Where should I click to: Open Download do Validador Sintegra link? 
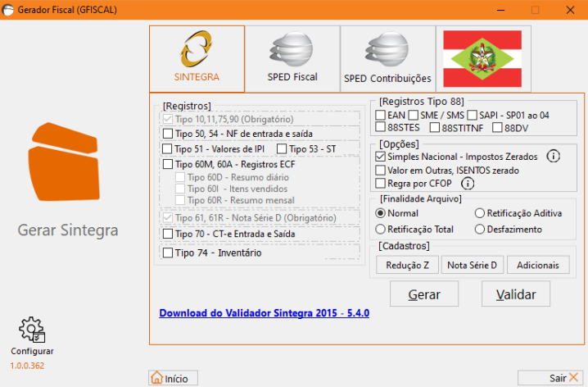[264, 313]
